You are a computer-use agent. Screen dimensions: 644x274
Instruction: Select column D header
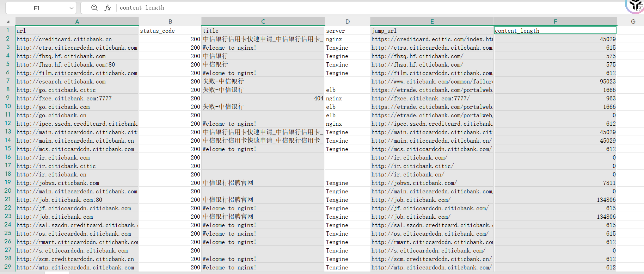coord(347,21)
